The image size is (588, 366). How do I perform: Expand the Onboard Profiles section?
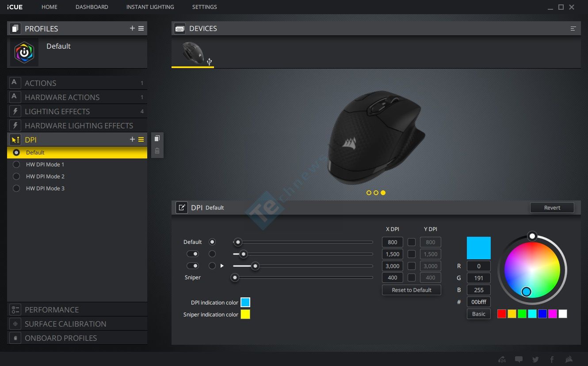coord(77,338)
